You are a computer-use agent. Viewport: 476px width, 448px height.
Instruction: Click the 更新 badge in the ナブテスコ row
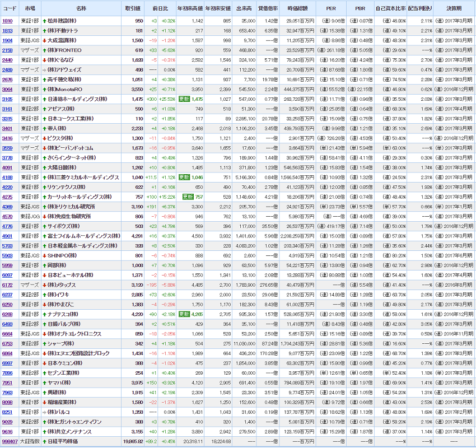(x=184, y=315)
